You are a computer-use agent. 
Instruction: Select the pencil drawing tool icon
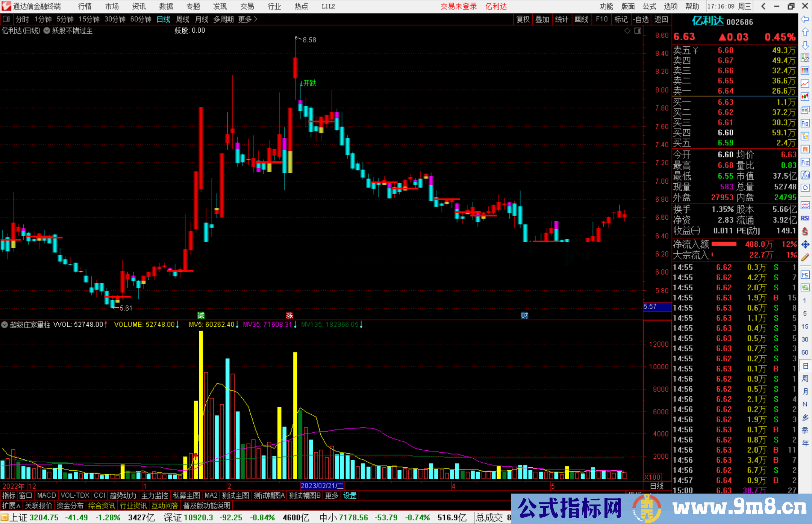pos(805,257)
